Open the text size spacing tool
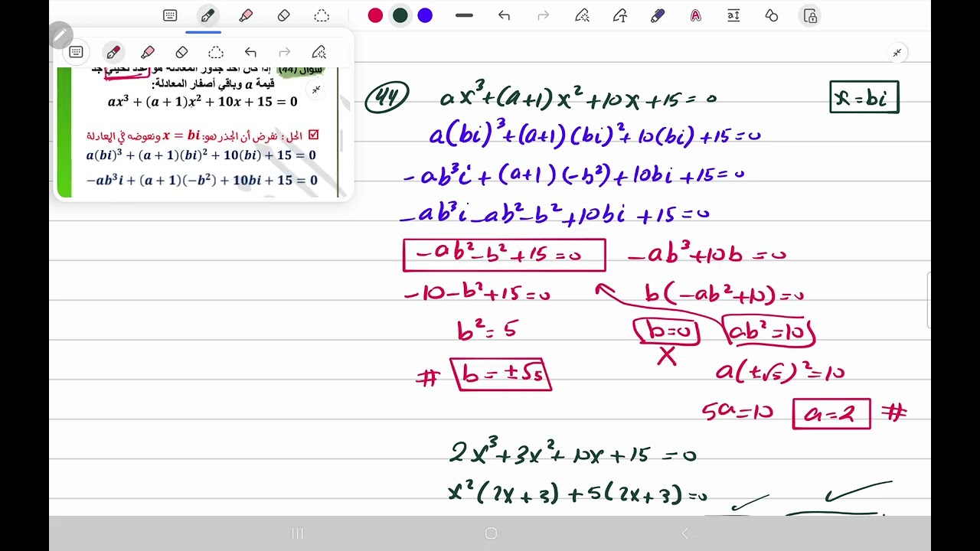This screenshot has height=551, width=980. click(x=733, y=15)
